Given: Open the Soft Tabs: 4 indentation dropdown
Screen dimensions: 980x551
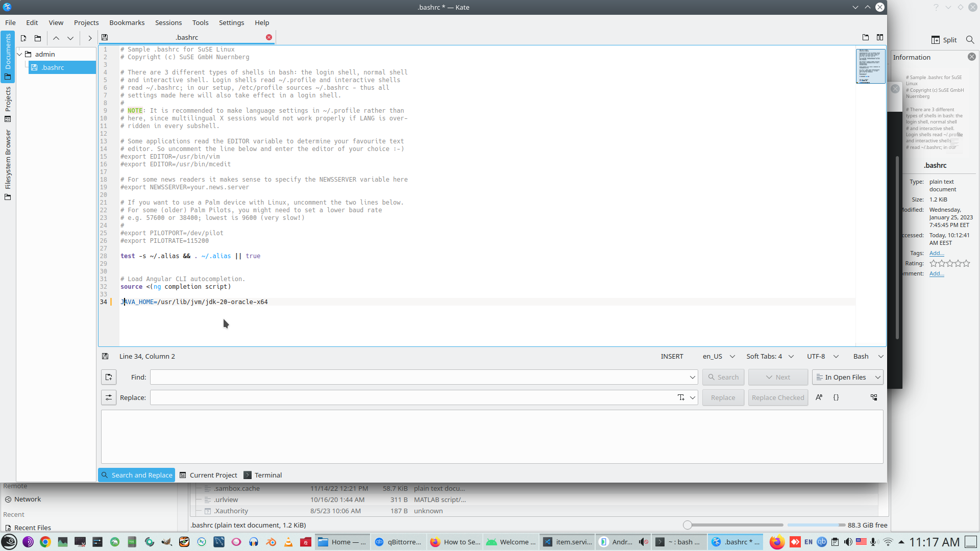Looking at the screenshot, I should coord(770,356).
